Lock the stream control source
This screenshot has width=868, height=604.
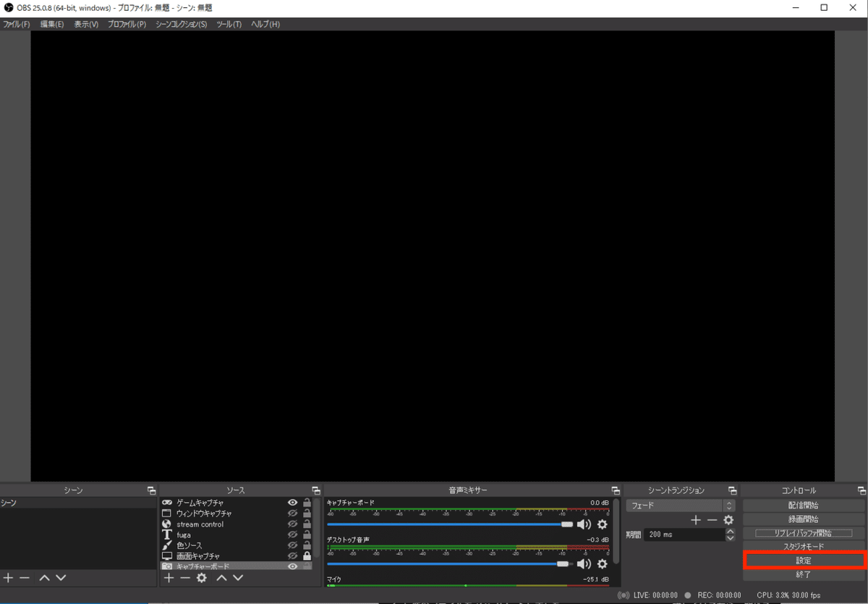pyautogui.click(x=307, y=524)
